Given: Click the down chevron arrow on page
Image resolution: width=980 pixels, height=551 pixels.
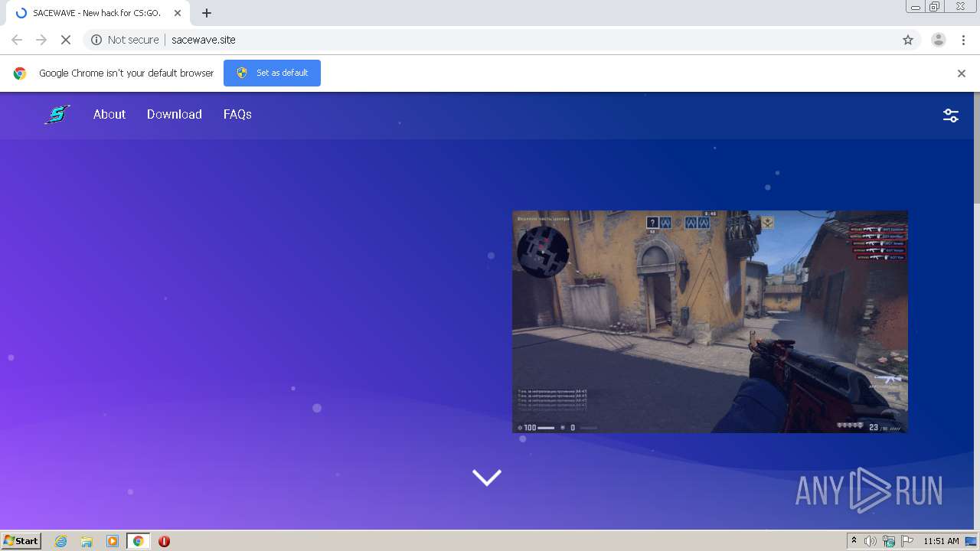Looking at the screenshot, I should pyautogui.click(x=487, y=478).
